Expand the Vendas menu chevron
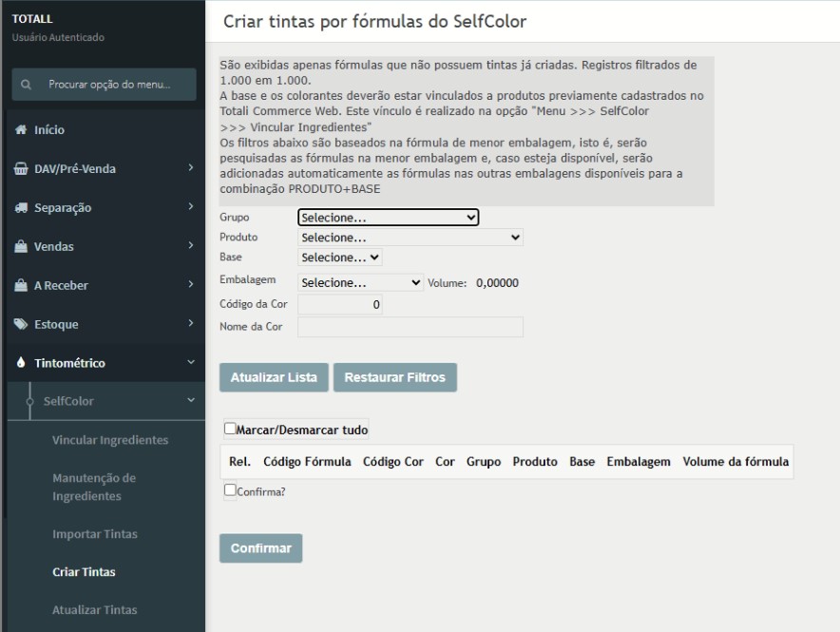The height and width of the screenshot is (632, 840). 191,246
